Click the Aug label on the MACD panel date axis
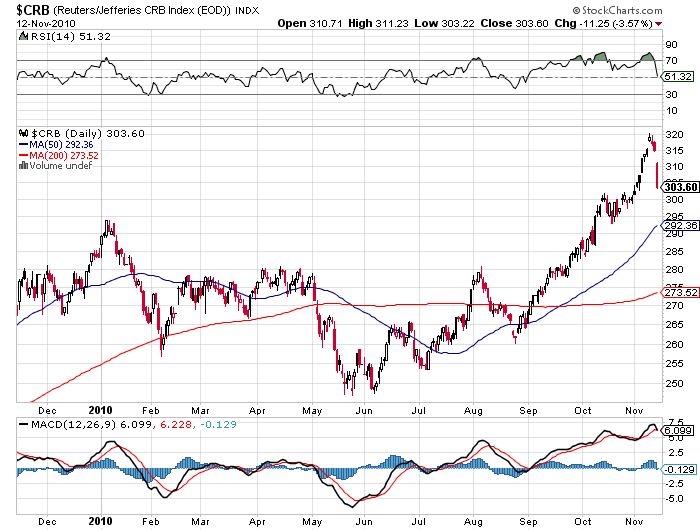Image resolution: width=700 pixels, height=530 pixels. click(x=473, y=522)
